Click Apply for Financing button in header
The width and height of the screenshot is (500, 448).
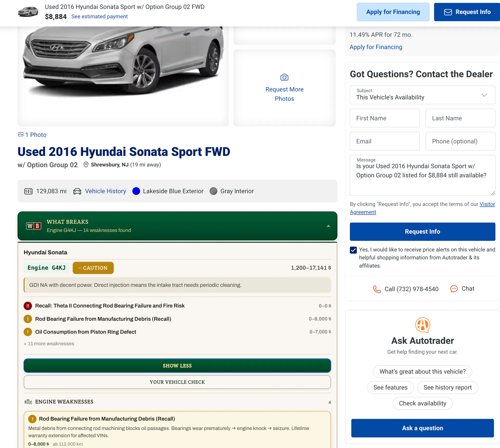coord(393,12)
